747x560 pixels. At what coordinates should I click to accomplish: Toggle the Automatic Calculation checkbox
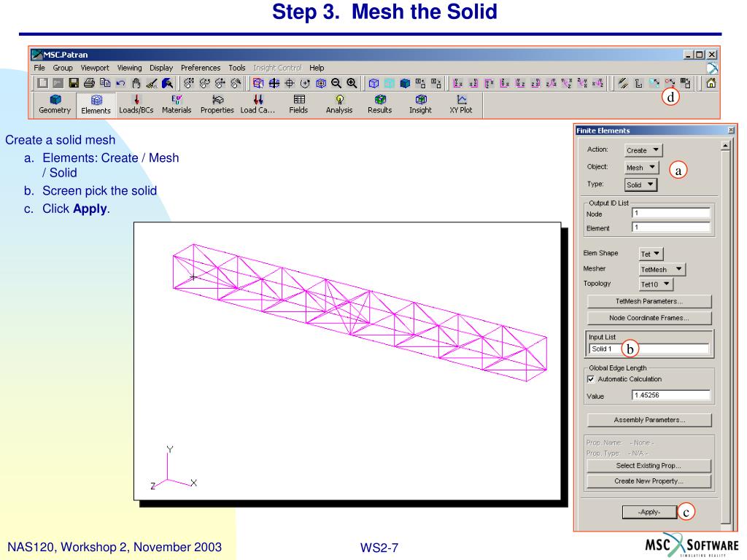coord(591,379)
